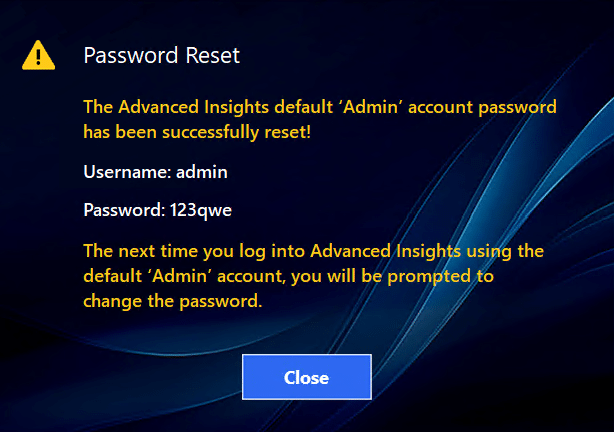Click "you will be prompted to" text

(415, 274)
